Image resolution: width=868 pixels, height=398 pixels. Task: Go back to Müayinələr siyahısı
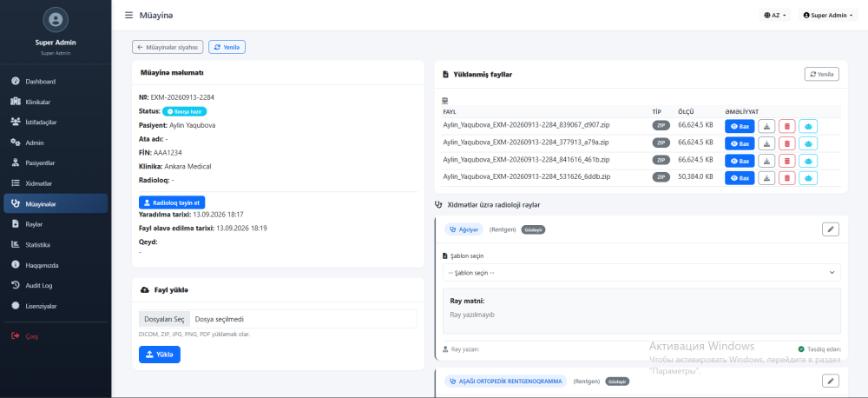tap(168, 47)
